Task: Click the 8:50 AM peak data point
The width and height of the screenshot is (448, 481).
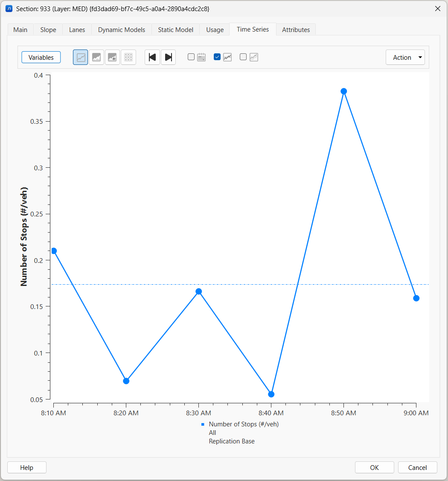Action: pyautogui.click(x=344, y=91)
